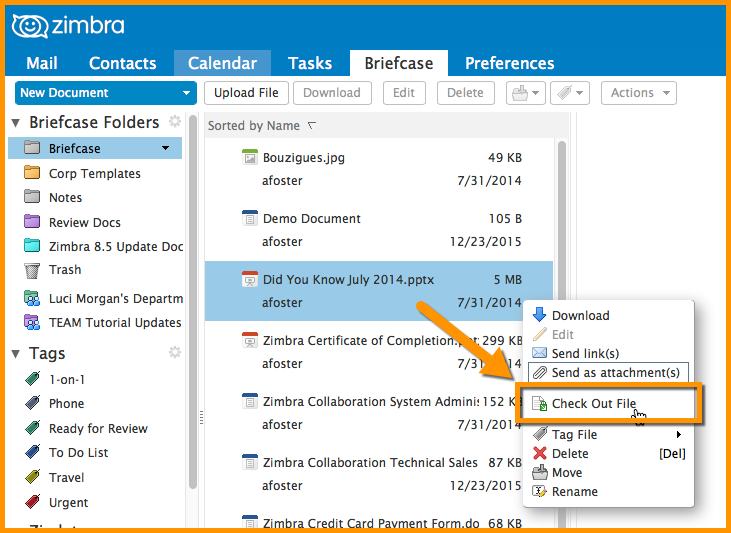
Task: Open the Mail tab
Action: pyautogui.click(x=41, y=63)
